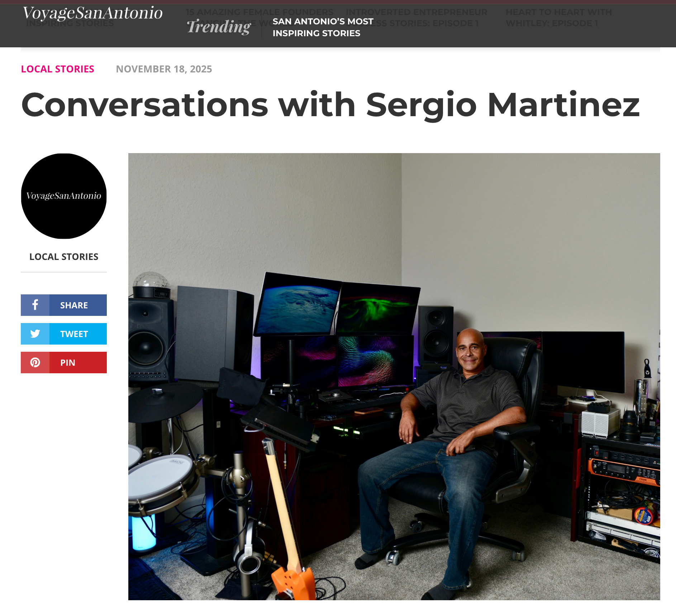Open the LOCAL STORIES category link

pos(58,69)
